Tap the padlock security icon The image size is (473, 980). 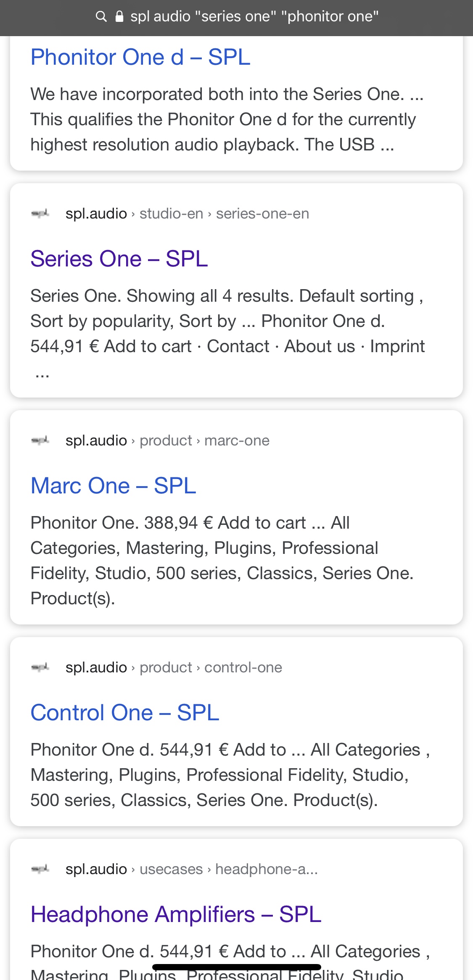pos(119,16)
